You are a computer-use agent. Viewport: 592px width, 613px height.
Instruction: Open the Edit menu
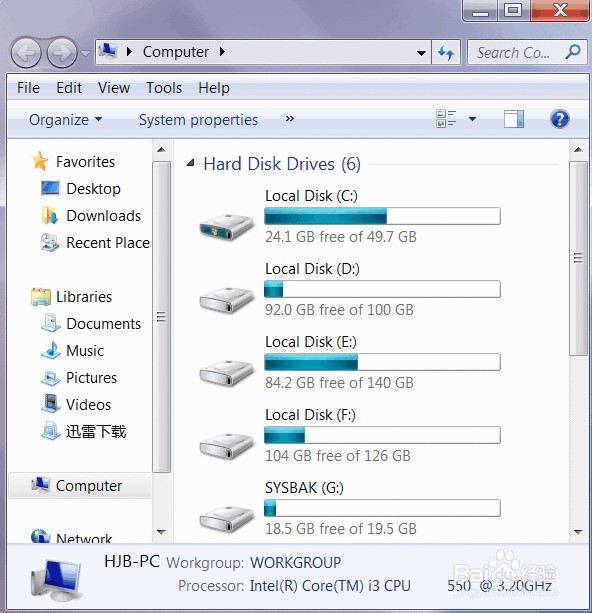click(x=69, y=88)
